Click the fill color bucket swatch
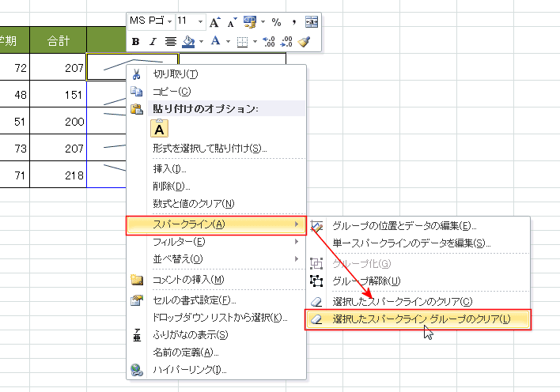The height and width of the screenshot is (392, 560). click(x=188, y=41)
